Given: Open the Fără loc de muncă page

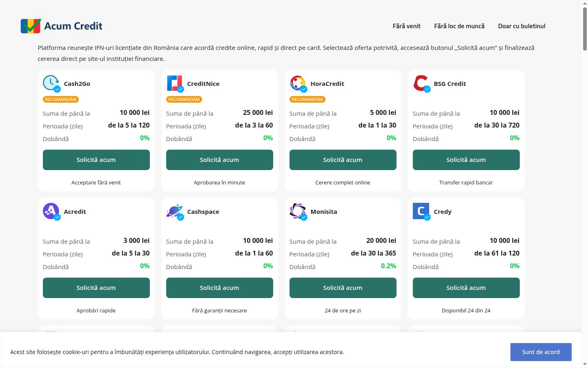Looking at the screenshot, I should [x=459, y=26].
